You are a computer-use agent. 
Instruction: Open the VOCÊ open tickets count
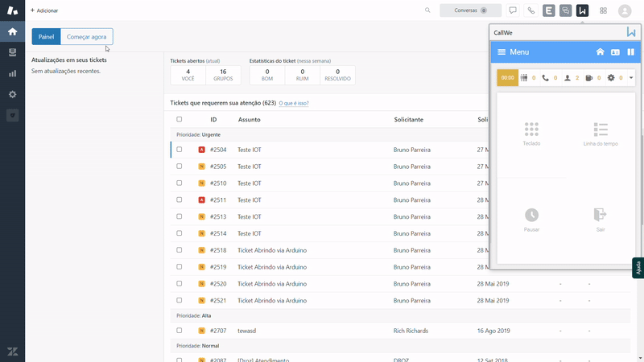(x=188, y=75)
